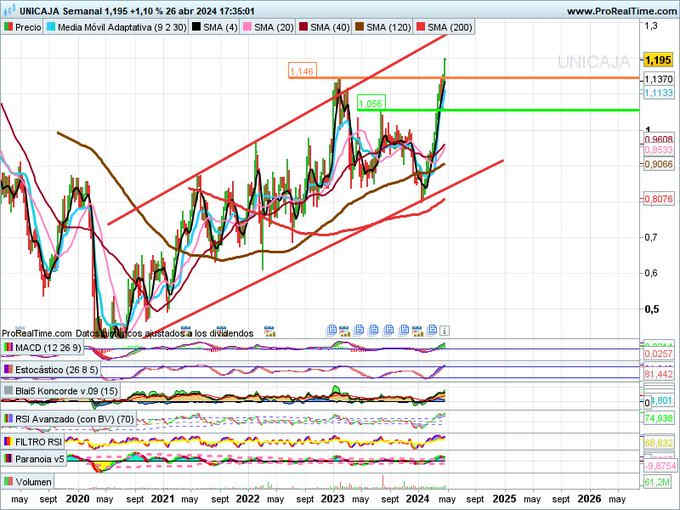Screen dimensions: 680x510
Task: Open the SMA (40) legend settings
Action: pos(324,27)
